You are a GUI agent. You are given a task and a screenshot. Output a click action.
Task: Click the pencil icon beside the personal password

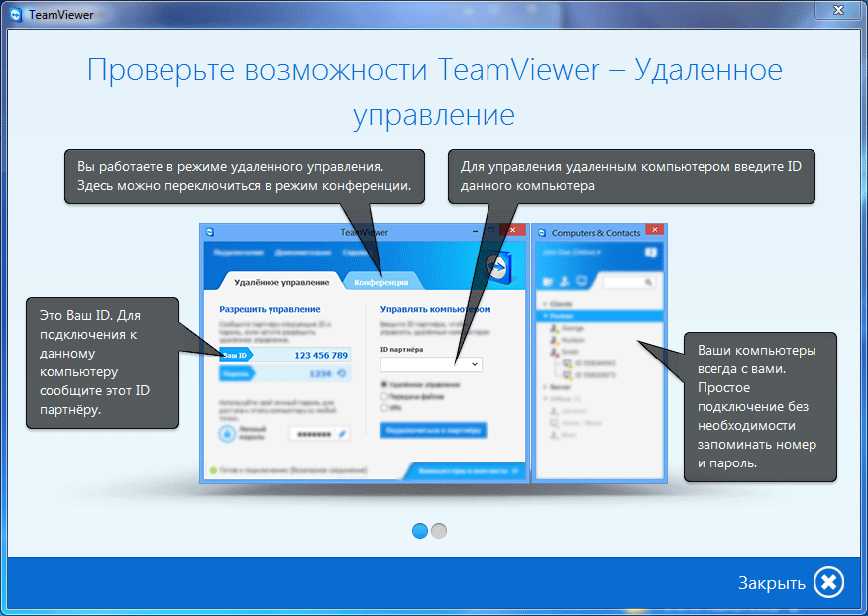click(342, 433)
